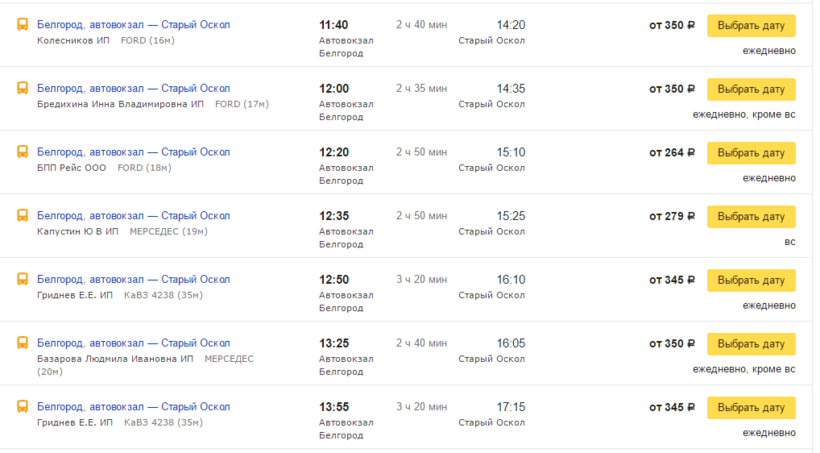Open route link for the 13:55 Гриднев trip

pos(133,407)
